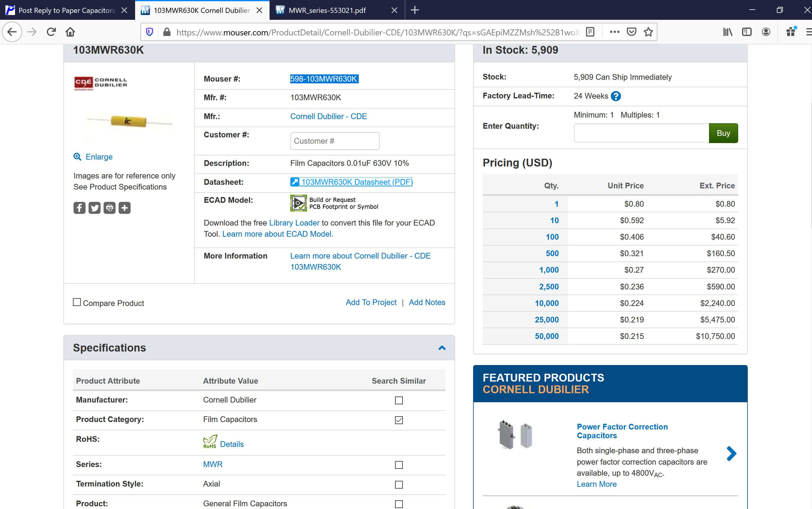Close the Post Reply to Paper Capacitors tab

click(x=124, y=10)
